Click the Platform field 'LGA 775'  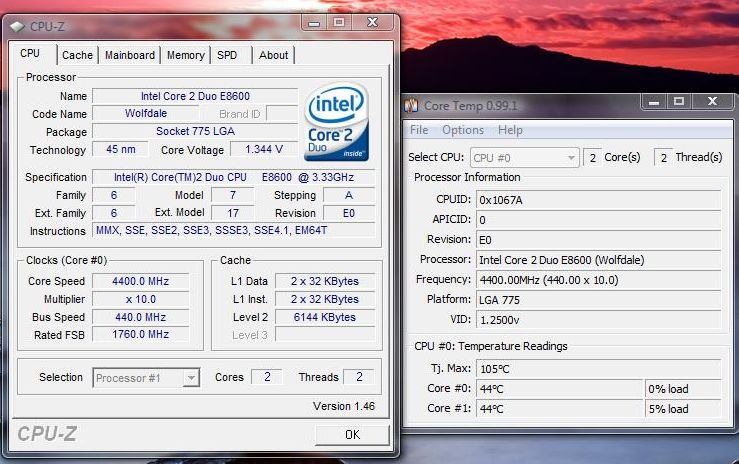(x=599, y=300)
